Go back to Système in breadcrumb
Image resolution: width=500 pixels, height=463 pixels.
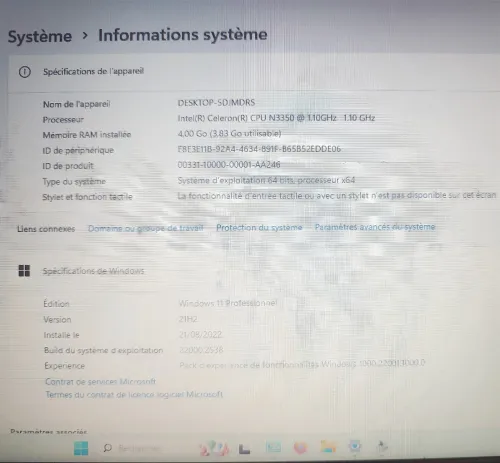40,36
